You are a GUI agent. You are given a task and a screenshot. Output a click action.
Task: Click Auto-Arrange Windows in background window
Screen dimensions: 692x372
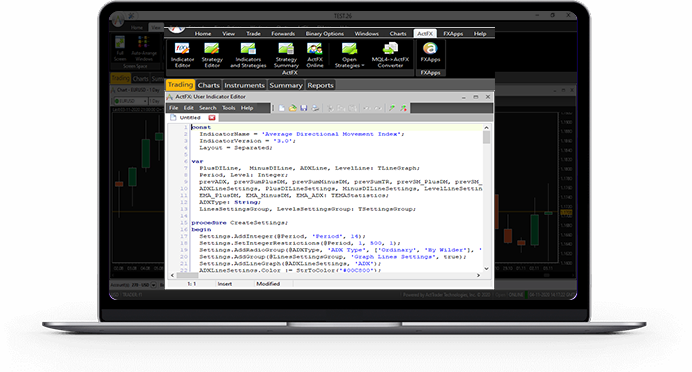(x=143, y=49)
